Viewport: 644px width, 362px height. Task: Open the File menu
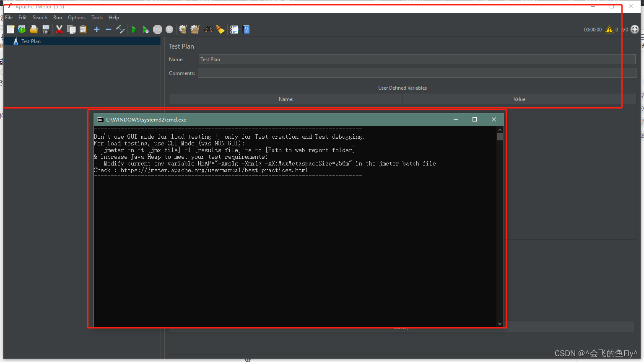(x=9, y=18)
